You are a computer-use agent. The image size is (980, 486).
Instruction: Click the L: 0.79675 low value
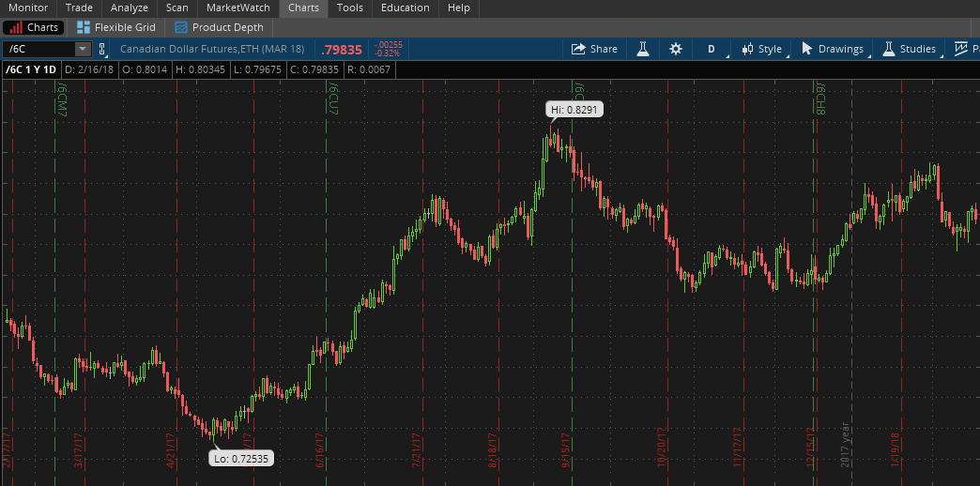pyautogui.click(x=257, y=69)
